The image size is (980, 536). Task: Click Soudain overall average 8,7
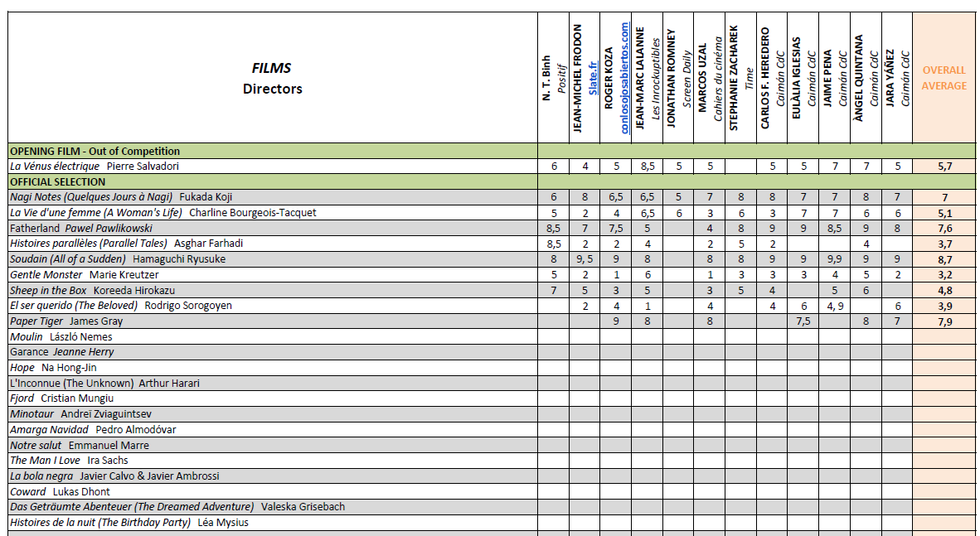click(944, 259)
